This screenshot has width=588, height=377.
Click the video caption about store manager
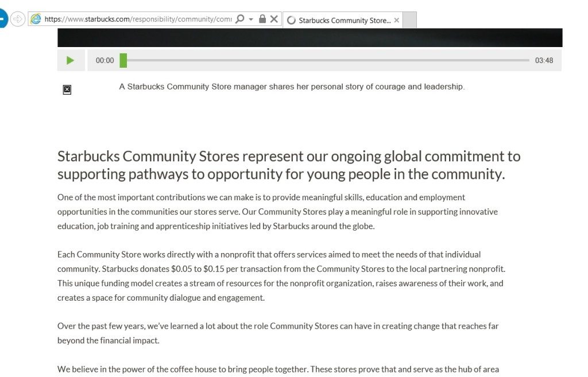click(x=292, y=87)
